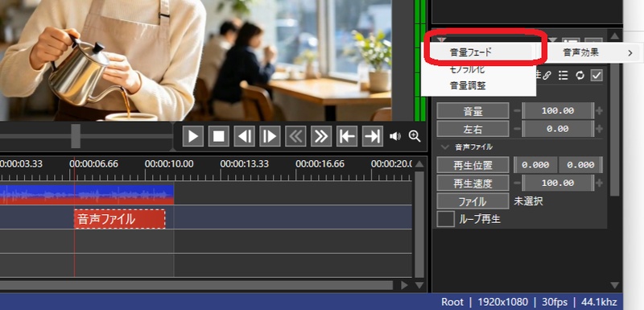Click the 00:00:06.66 mark on the ruler
Screen dimensions: 644x310
point(93,163)
